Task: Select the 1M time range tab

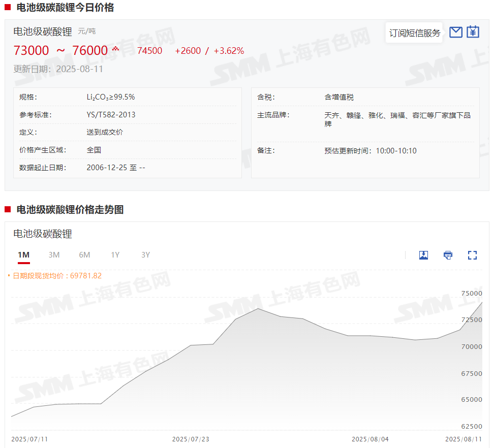Action: point(23,255)
